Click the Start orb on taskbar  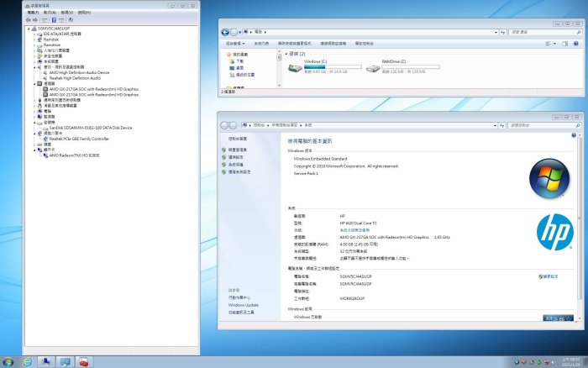click(8, 362)
